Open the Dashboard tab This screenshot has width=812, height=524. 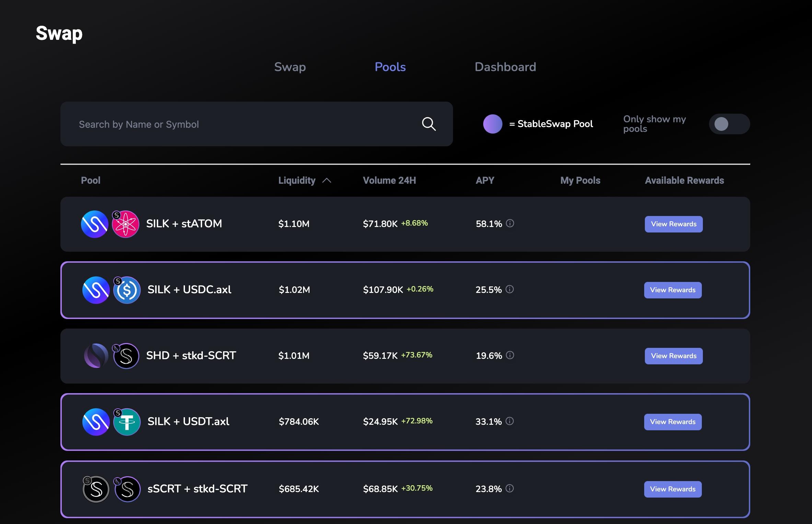[x=505, y=67]
